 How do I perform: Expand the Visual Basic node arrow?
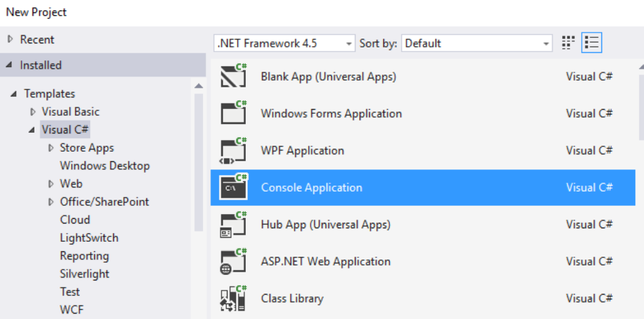33,112
